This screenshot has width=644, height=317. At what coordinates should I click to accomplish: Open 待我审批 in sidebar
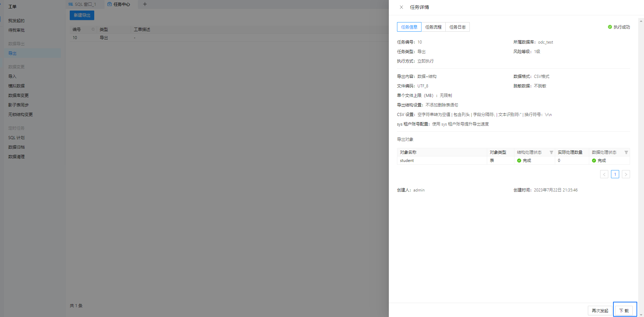click(16, 30)
